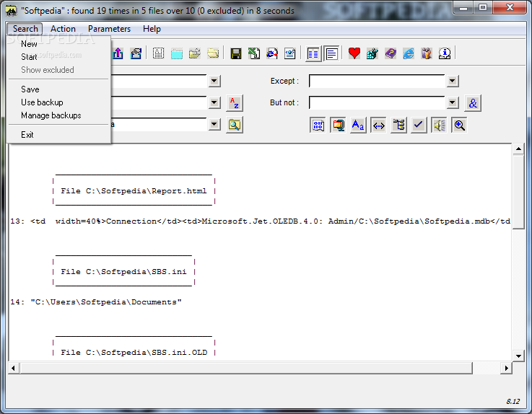Click the vertical scrollbar down arrow
The height and width of the screenshot is (414, 532).
pos(518,356)
